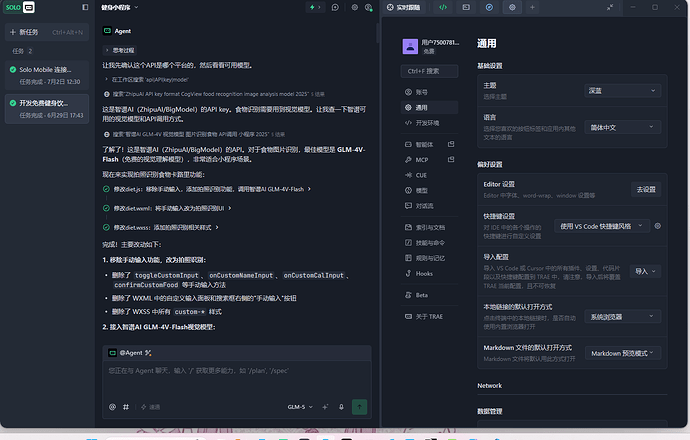This screenshot has width=690, height=440.
Task: Click the purple user avatar
Action: point(410,46)
